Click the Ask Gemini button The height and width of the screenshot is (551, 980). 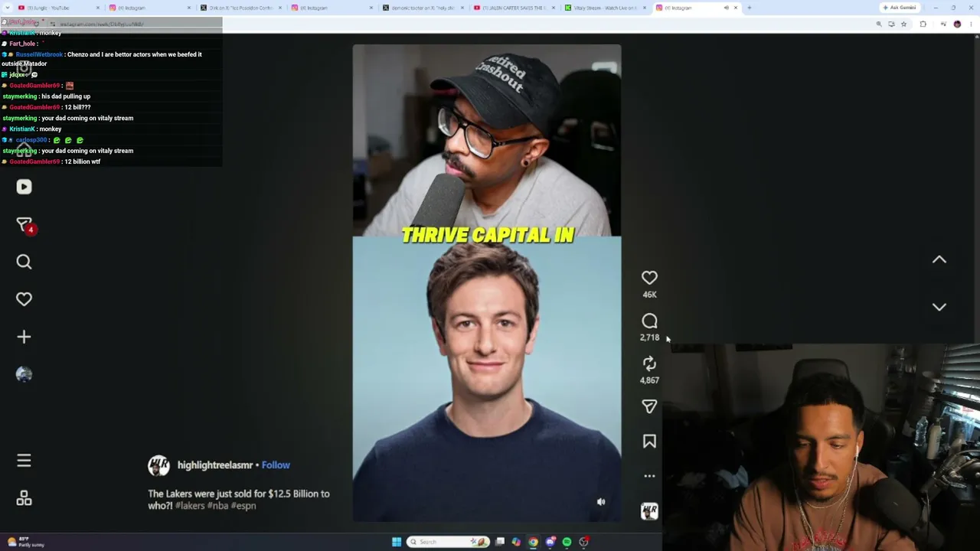(900, 8)
